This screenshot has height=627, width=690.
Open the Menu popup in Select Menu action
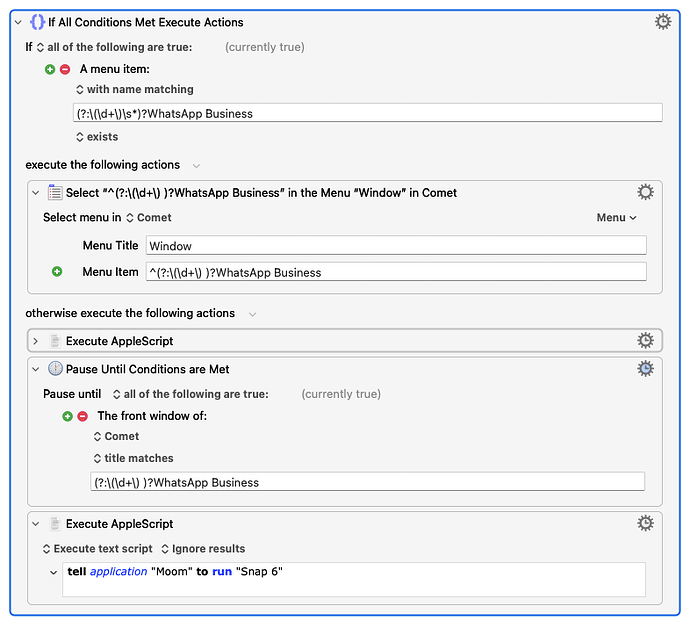pos(616,217)
